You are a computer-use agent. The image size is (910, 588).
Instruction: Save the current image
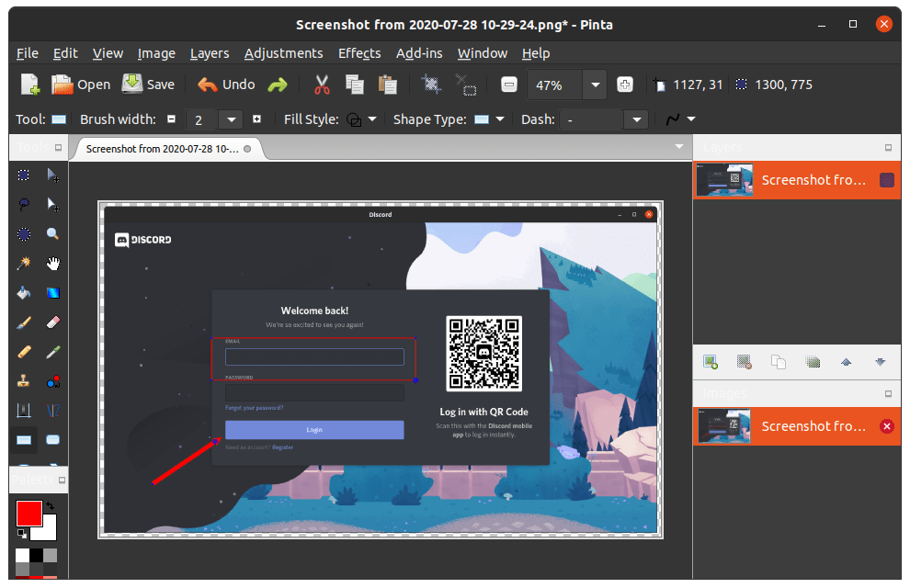point(148,84)
